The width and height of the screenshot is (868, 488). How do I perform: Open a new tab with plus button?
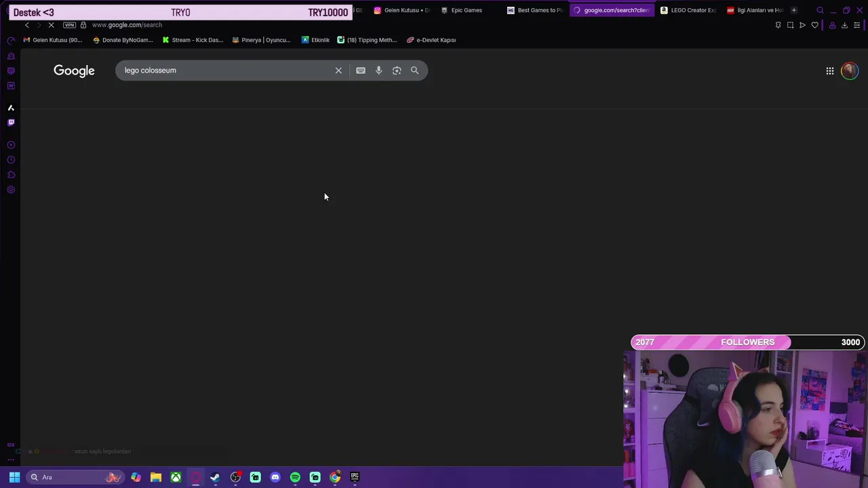click(794, 10)
